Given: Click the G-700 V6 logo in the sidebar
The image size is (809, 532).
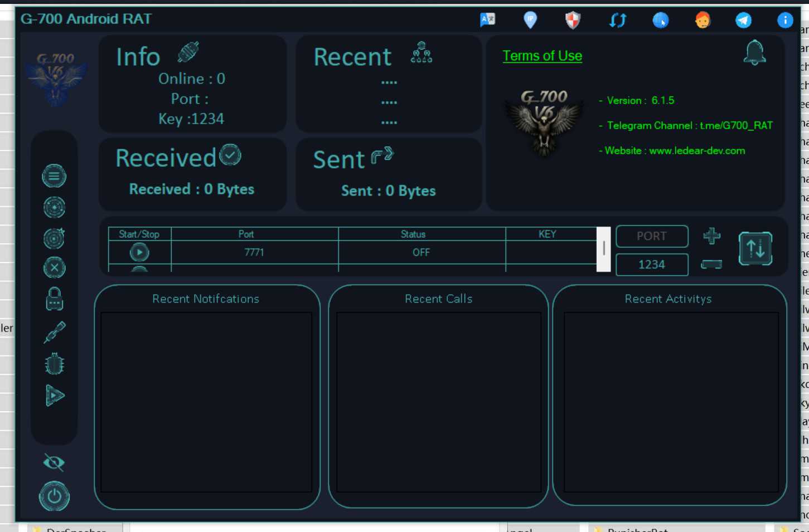Looking at the screenshot, I should (x=55, y=79).
